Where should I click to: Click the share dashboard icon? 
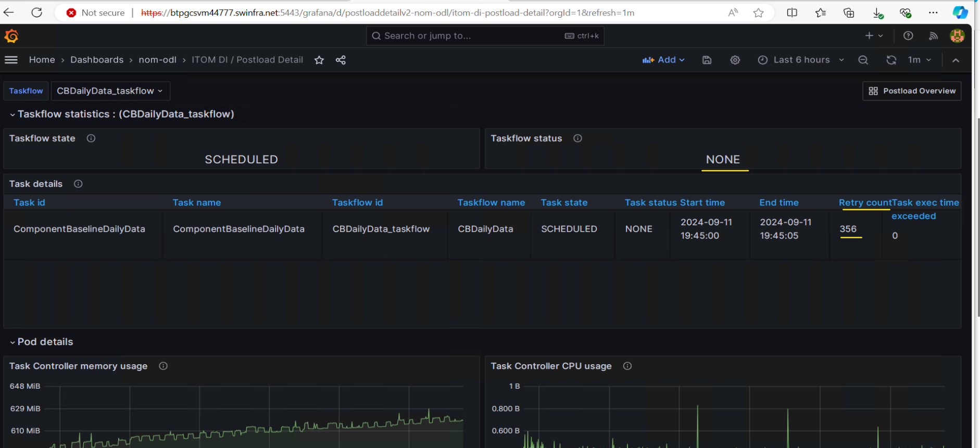click(x=341, y=60)
